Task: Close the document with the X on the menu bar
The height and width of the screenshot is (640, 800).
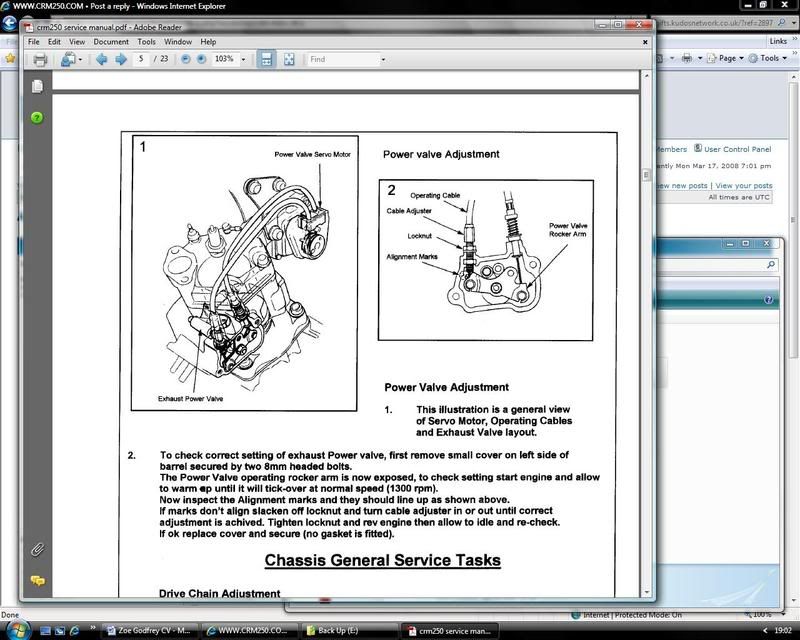Action: [x=645, y=42]
